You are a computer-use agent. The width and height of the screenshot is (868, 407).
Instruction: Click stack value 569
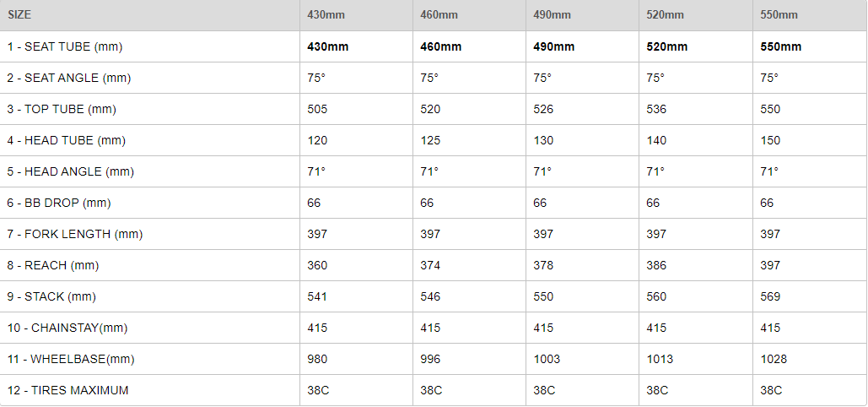(x=770, y=296)
